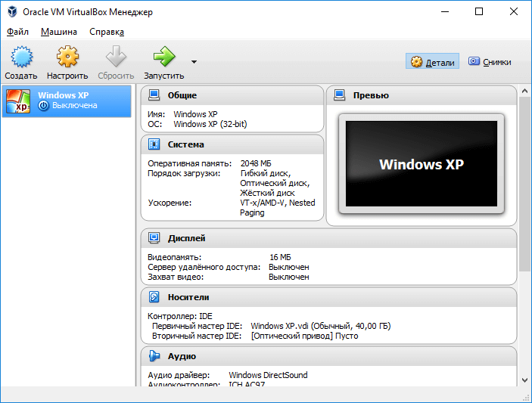Click the Общие section monitor icon

coord(154,95)
